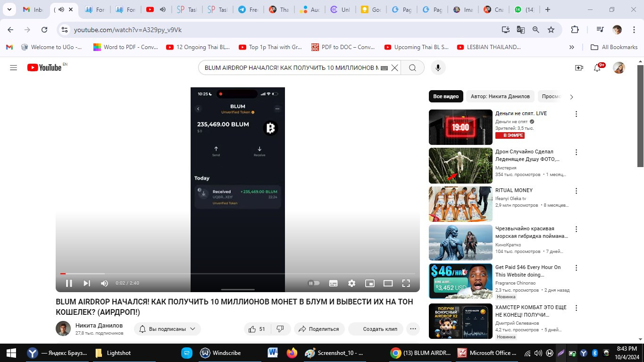This screenshot has width=644, height=362.
Task: Open YouTube account avatar menu
Action: 619,68
